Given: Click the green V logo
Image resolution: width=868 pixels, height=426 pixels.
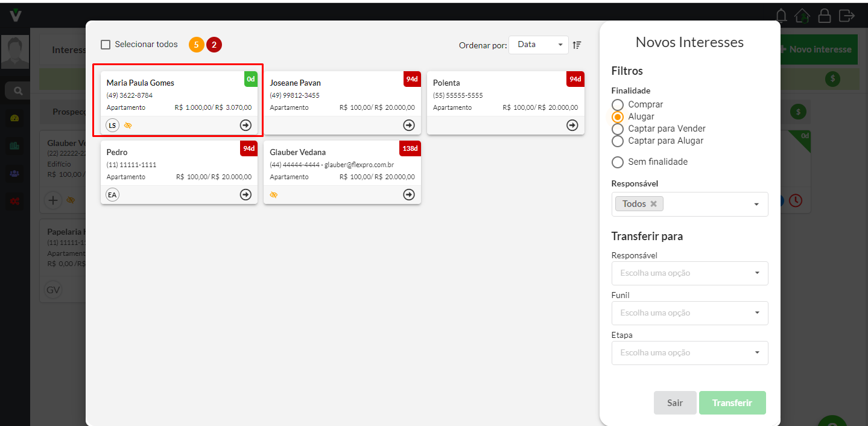Looking at the screenshot, I should tap(16, 15).
